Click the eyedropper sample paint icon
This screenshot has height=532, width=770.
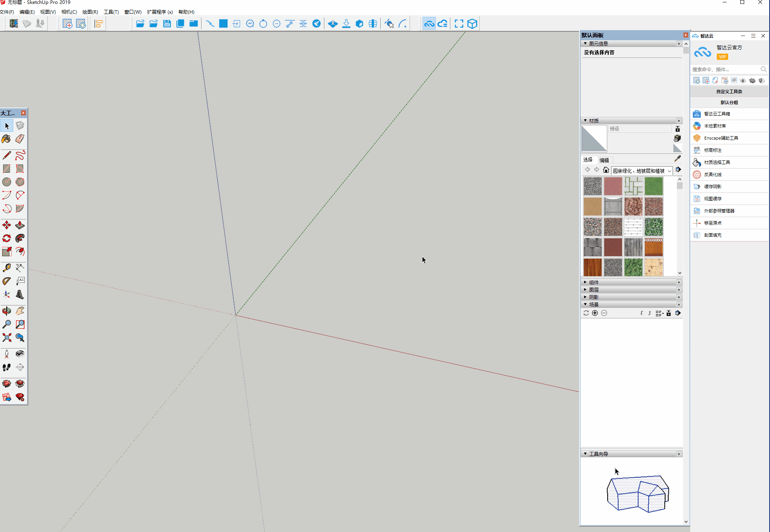pos(678,159)
